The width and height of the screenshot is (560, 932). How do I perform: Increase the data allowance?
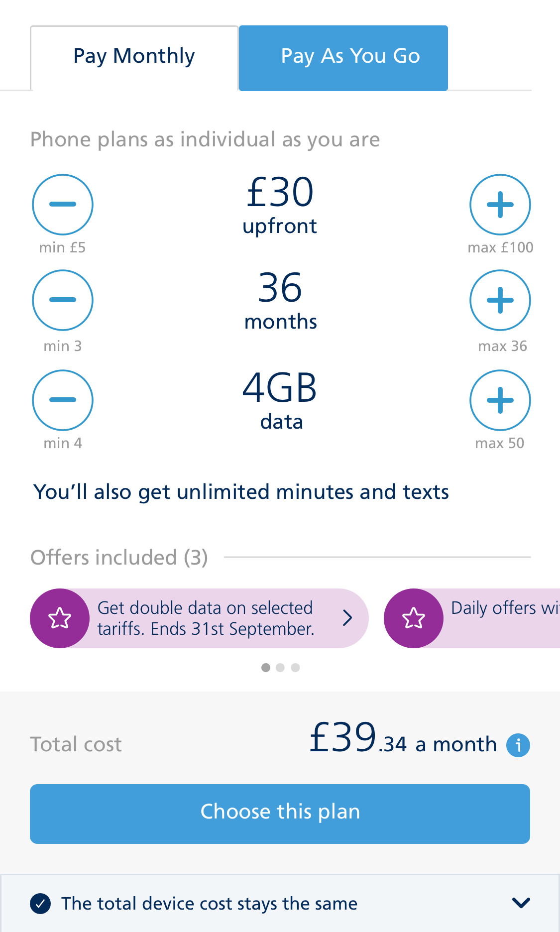500,400
